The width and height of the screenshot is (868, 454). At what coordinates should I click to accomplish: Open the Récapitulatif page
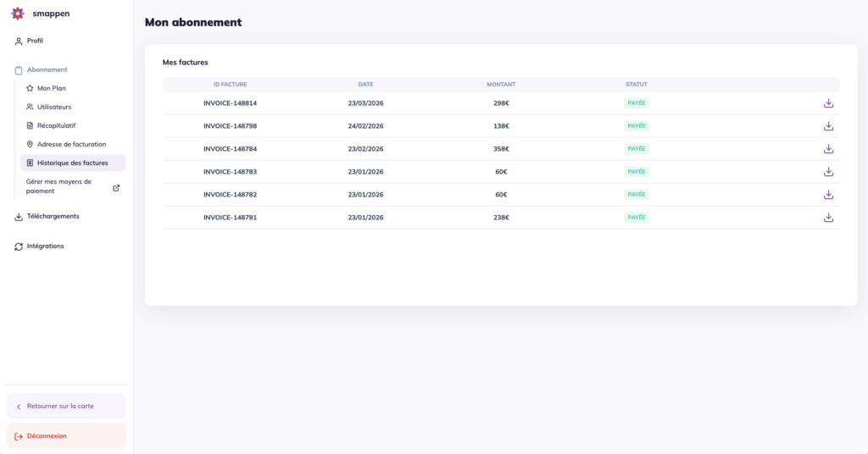point(56,125)
